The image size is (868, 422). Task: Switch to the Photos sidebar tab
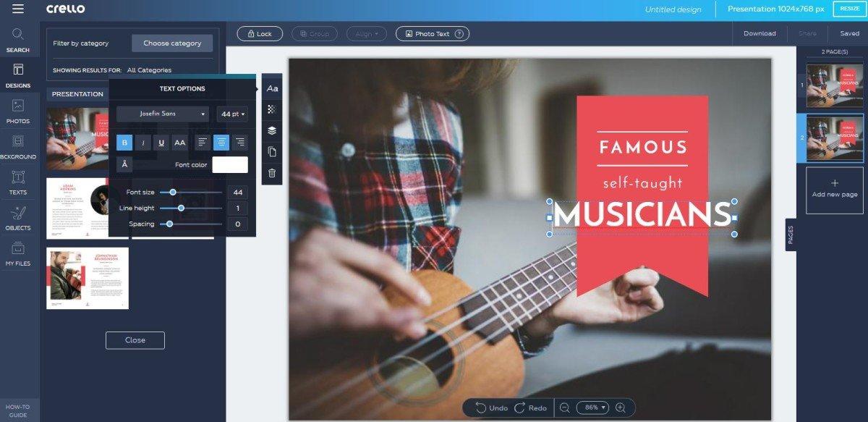point(18,111)
